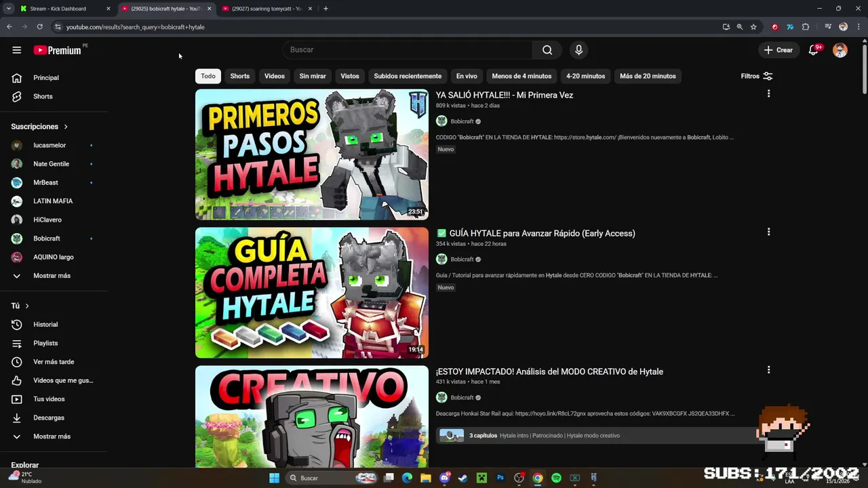Open the notifications bell
The height and width of the screenshot is (488, 868).
coord(814,50)
